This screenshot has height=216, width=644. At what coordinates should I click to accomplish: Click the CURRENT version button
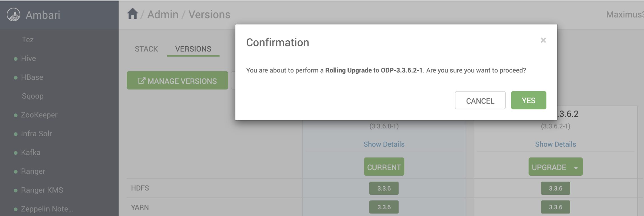384,167
